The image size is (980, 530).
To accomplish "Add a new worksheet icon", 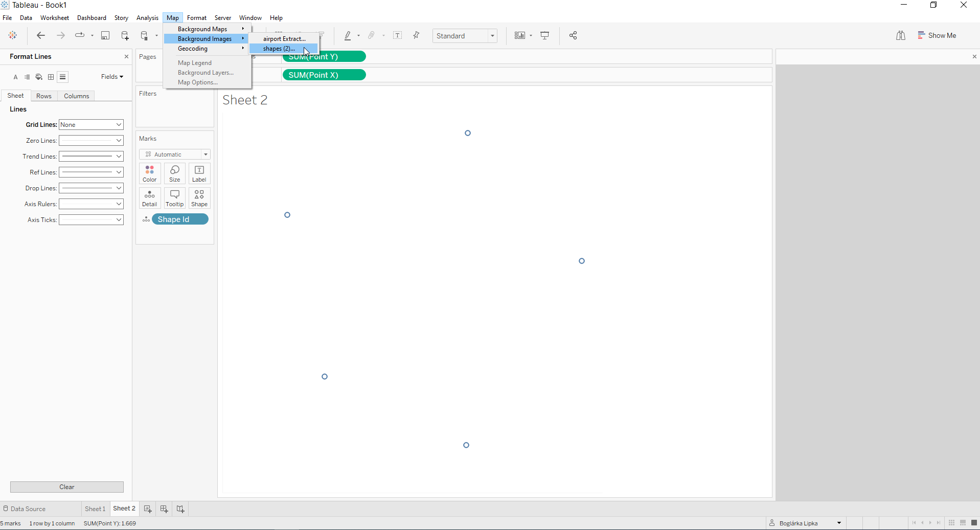I will click(x=148, y=509).
